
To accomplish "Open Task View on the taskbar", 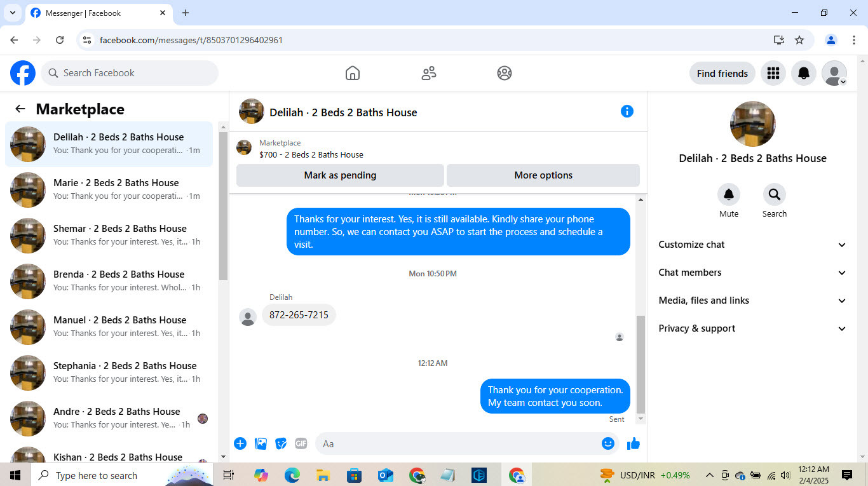I will [x=229, y=475].
